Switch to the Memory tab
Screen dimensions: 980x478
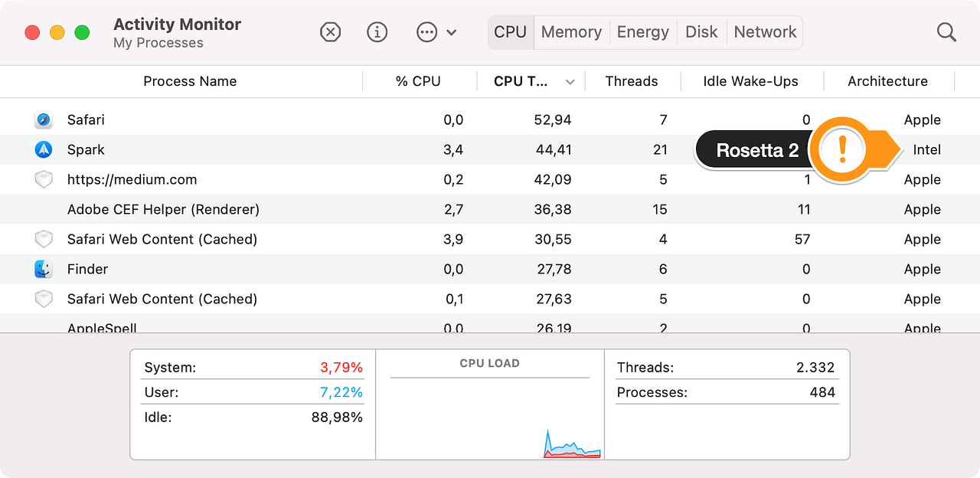click(x=571, y=32)
